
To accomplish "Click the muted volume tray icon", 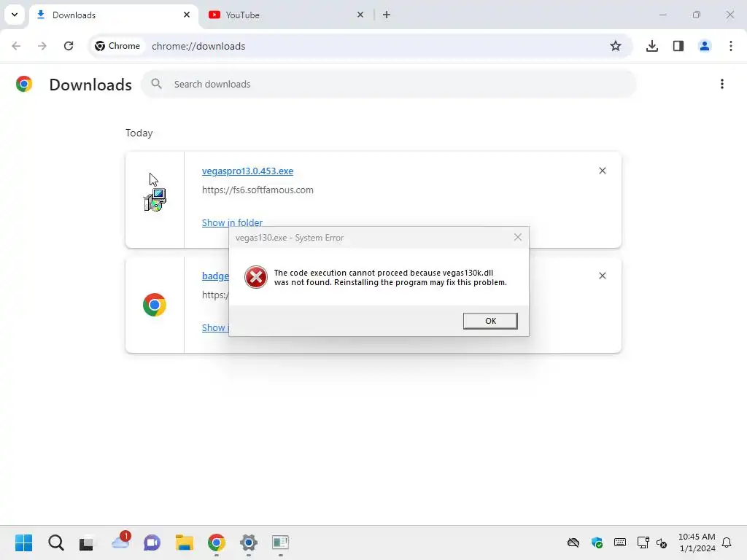I will pos(662,542).
